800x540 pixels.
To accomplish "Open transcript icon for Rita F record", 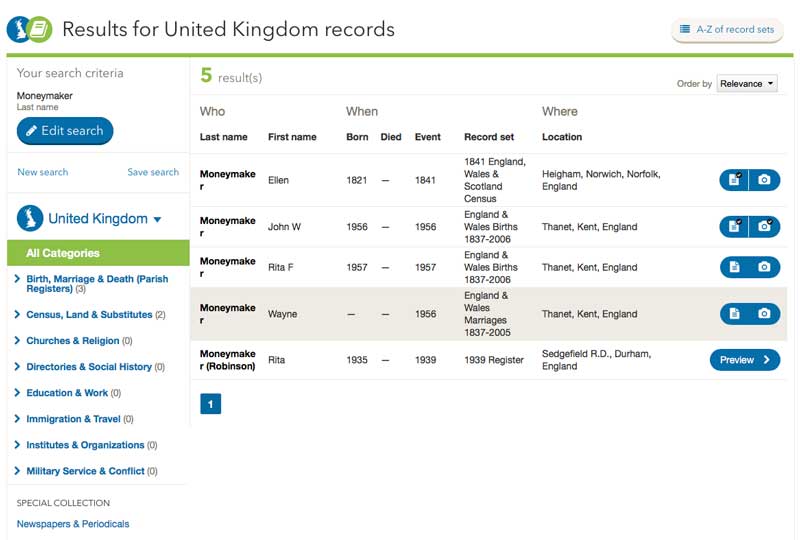I will (734, 267).
